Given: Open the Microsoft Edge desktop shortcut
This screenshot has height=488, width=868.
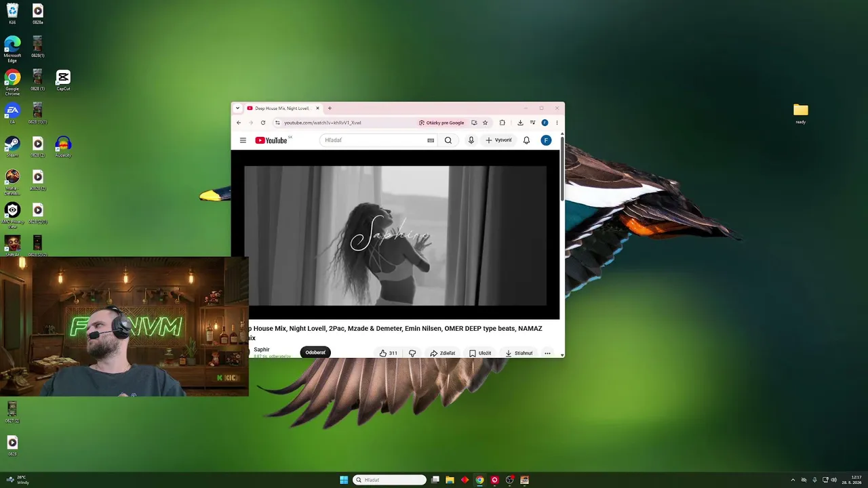Looking at the screenshot, I should pos(12,49).
